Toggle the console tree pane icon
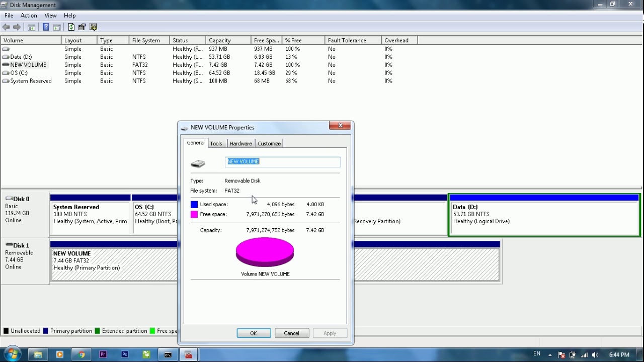The height and width of the screenshot is (362, 644). tap(31, 27)
